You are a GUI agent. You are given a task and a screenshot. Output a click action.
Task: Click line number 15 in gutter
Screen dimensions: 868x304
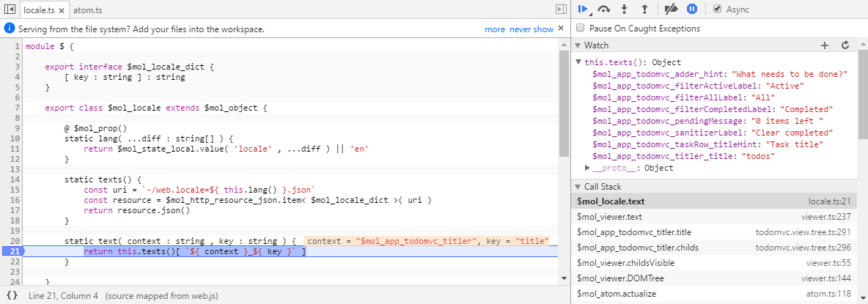[15, 190]
